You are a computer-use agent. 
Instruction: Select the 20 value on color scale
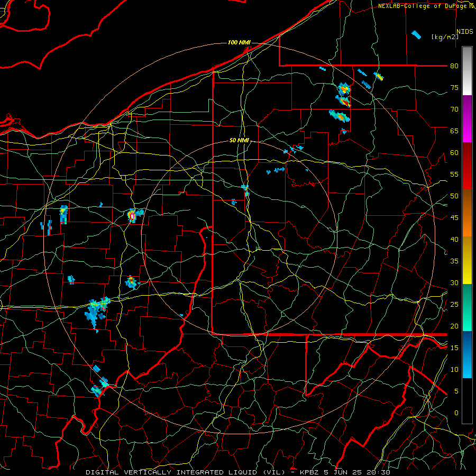pyautogui.click(x=454, y=326)
